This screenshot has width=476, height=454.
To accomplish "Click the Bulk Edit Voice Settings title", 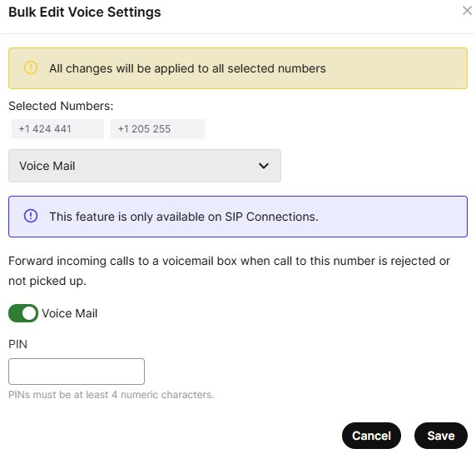I will tap(85, 12).
